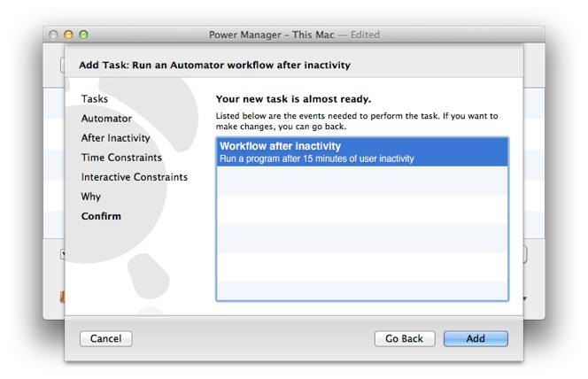
Task: Select the Workflow after inactivity event row
Action: 362,151
